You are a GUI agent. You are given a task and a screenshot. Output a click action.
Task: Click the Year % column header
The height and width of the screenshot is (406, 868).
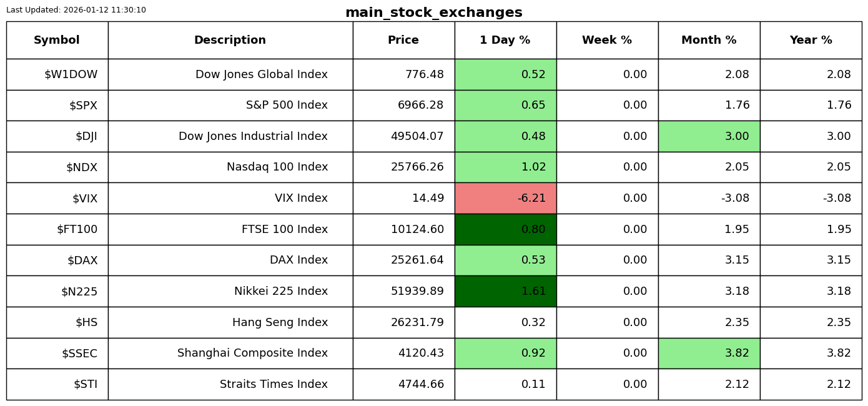811,40
